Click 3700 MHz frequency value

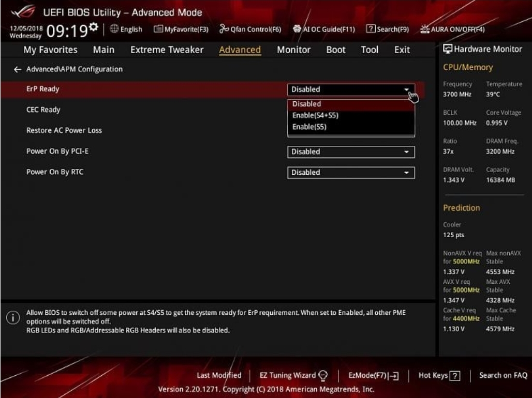(x=457, y=94)
